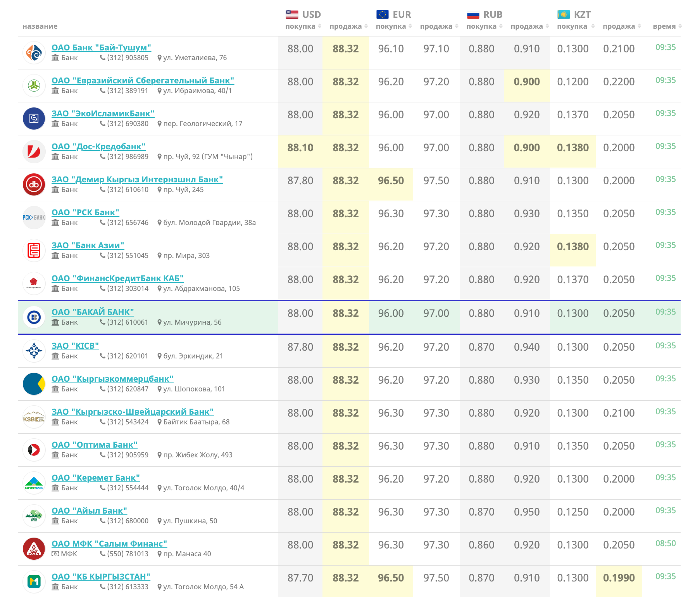The image size is (700, 597).
Task: Open ОАО "ФинансКредитБанк КАБ" link
Action: click(118, 279)
